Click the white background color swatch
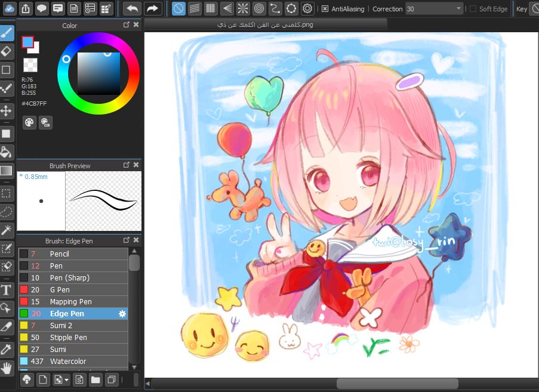The image size is (539, 392). 35,50
